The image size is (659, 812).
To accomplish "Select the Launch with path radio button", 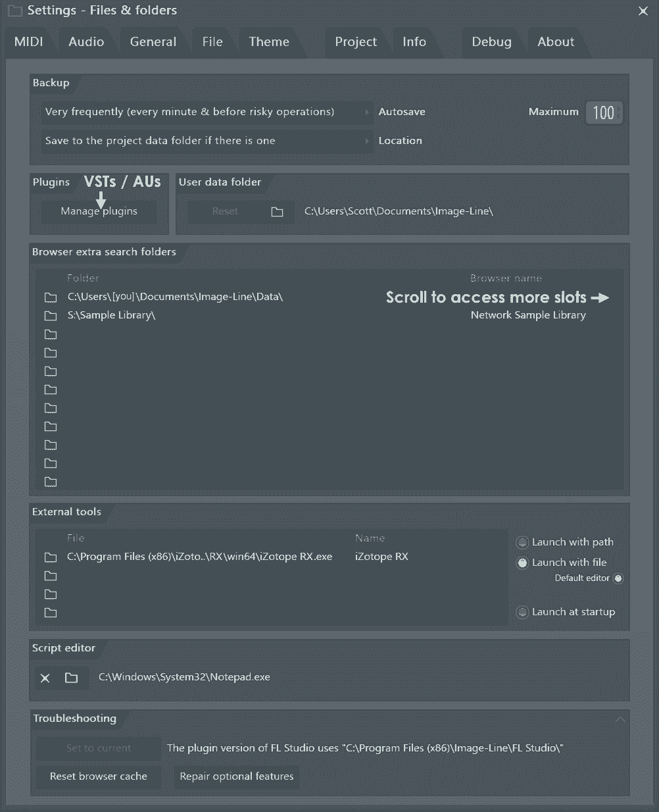I will (x=522, y=542).
